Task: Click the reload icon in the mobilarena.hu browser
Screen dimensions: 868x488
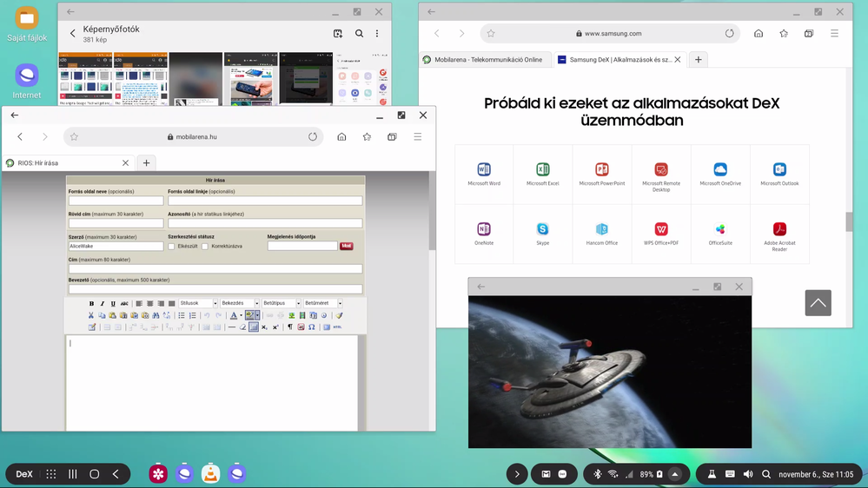Action: 313,136
